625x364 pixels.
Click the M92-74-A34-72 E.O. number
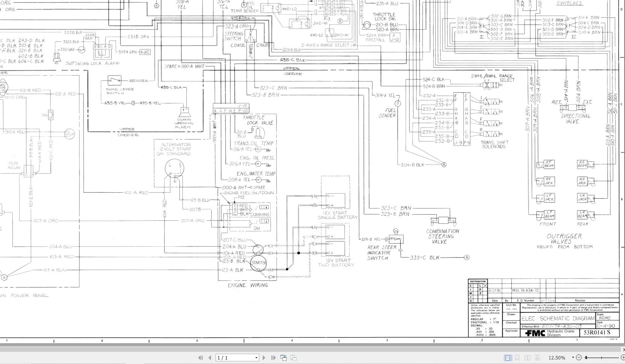coord(525,290)
